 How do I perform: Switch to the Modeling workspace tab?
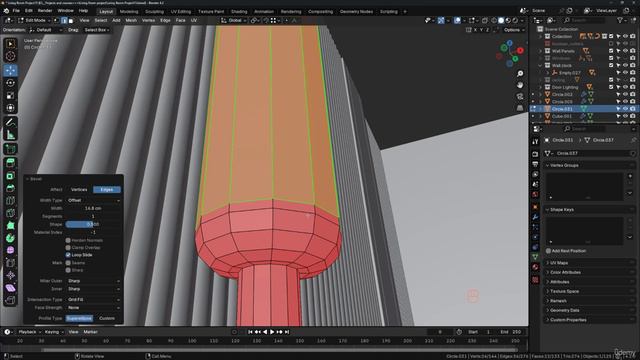click(129, 11)
